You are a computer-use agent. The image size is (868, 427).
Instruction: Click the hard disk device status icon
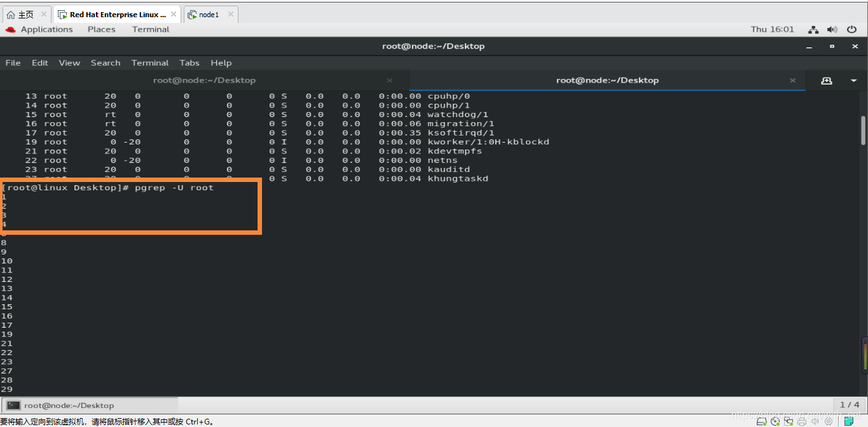point(762,421)
